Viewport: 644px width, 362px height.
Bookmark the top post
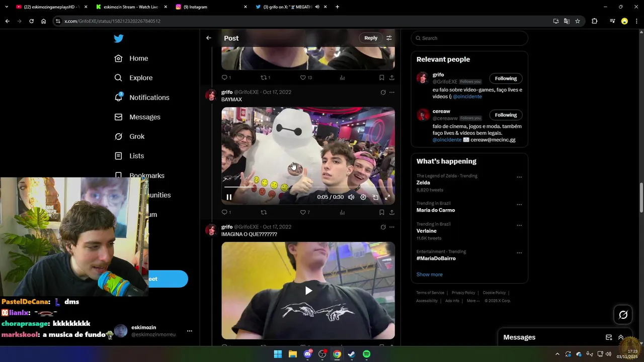(381, 77)
